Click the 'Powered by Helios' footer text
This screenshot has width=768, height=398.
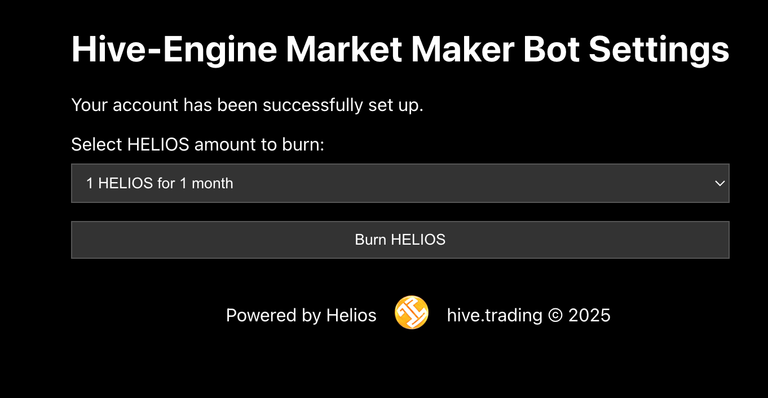[301, 315]
